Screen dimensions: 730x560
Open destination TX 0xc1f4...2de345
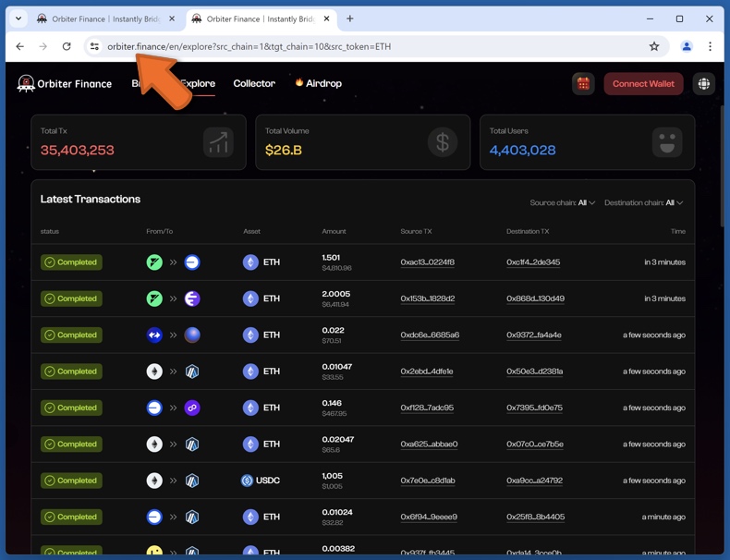point(533,262)
